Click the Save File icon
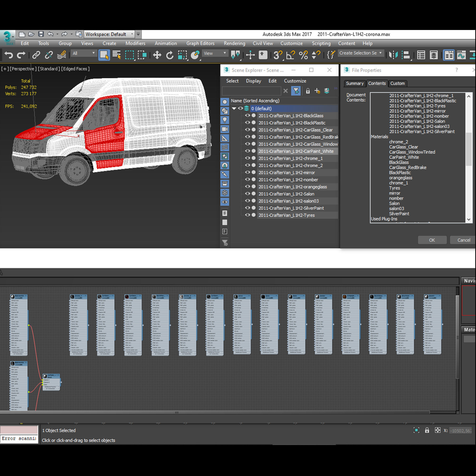 click(41, 34)
